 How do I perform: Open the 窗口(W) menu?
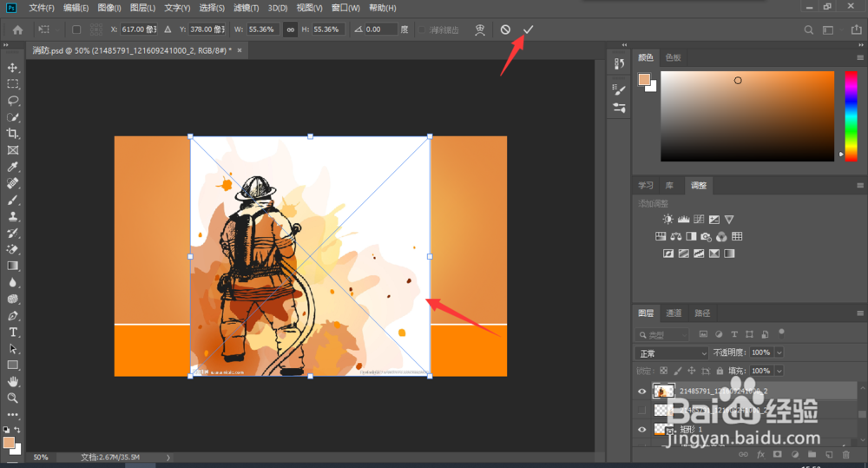(x=345, y=8)
